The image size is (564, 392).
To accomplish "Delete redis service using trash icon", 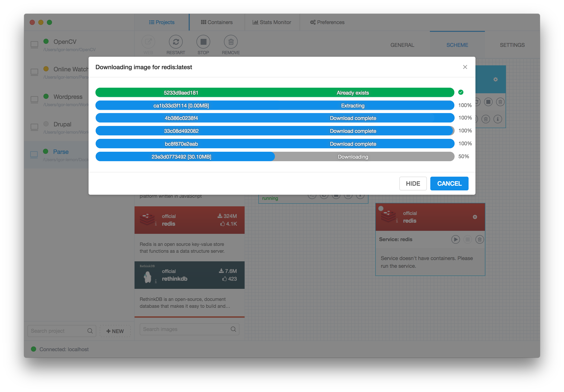I will point(479,239).
